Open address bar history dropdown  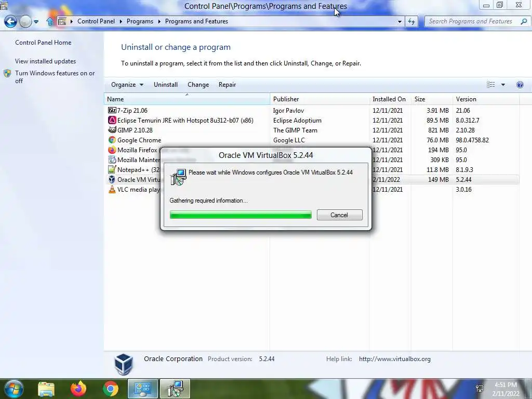point(400,22)
